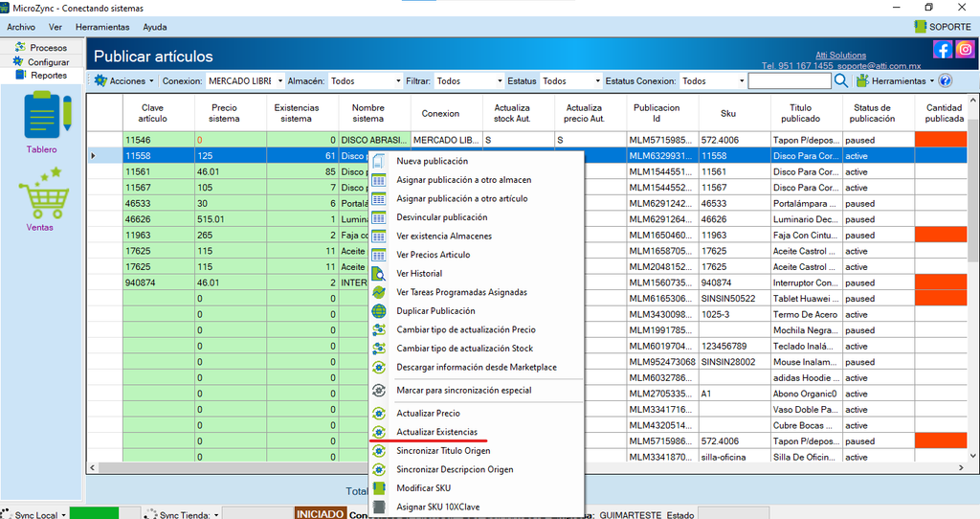Click icon beside Ver Precios Articulo

tap(379, 255)
